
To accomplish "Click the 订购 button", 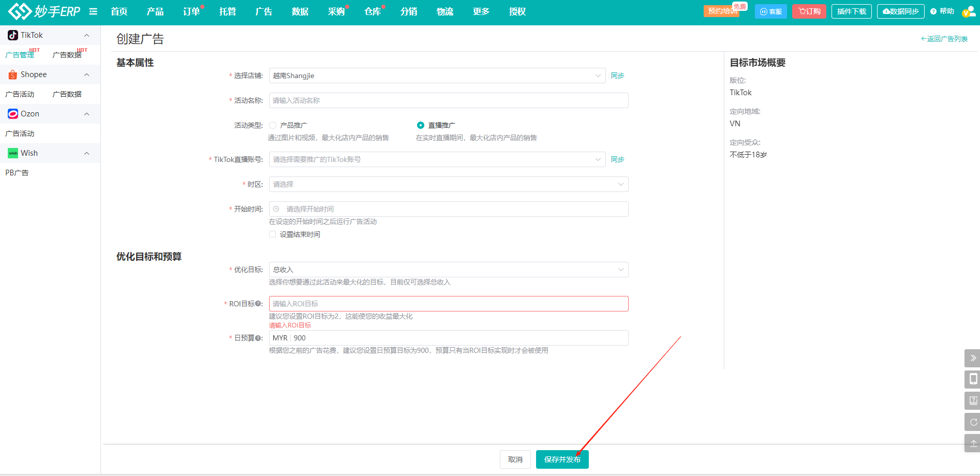I will [809, 11].
